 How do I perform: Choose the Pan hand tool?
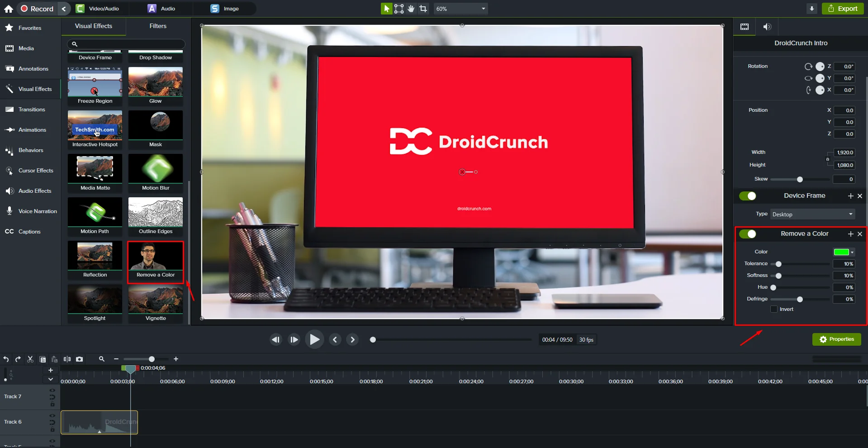click(x=411, y=9)
